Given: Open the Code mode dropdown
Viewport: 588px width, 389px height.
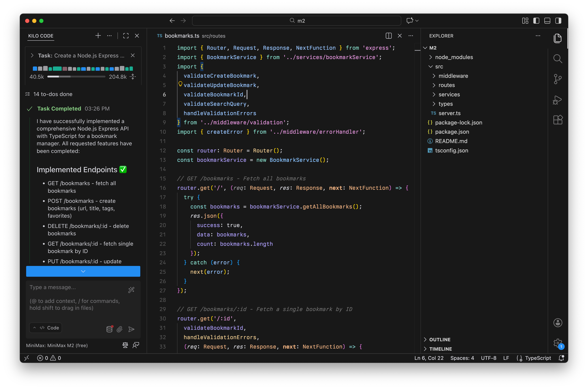Looking at the screenshot, I should pyautogui.click(x=46, y=328).
